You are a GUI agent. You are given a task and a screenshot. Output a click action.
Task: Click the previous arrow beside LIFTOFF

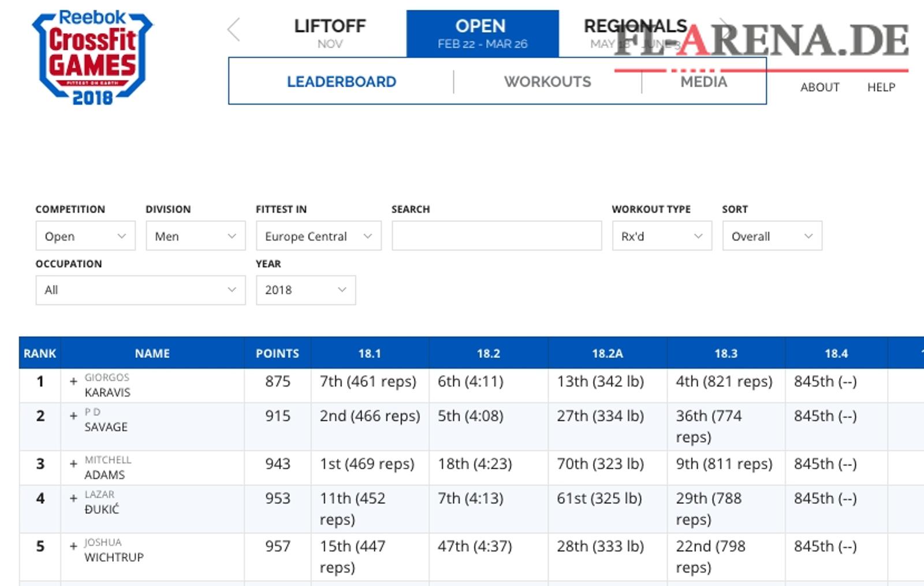tap(234, 29)
